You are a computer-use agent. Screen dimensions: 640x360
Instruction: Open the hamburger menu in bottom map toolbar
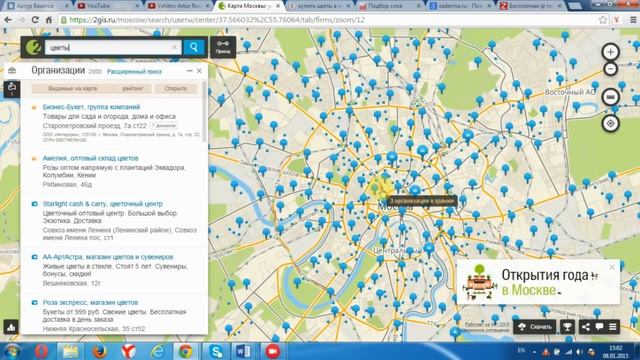613,327
